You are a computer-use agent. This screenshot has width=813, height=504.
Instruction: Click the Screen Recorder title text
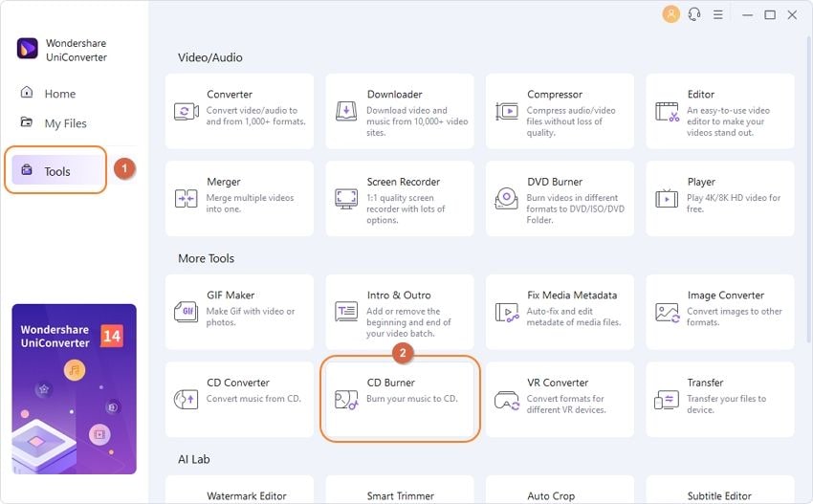(x=404, y=182)
